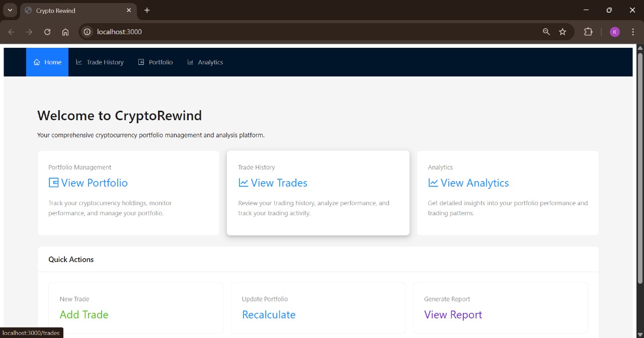Click the wallet icon beside View Portfolio
Screen dimensions: 644x338
coord(53,183)
